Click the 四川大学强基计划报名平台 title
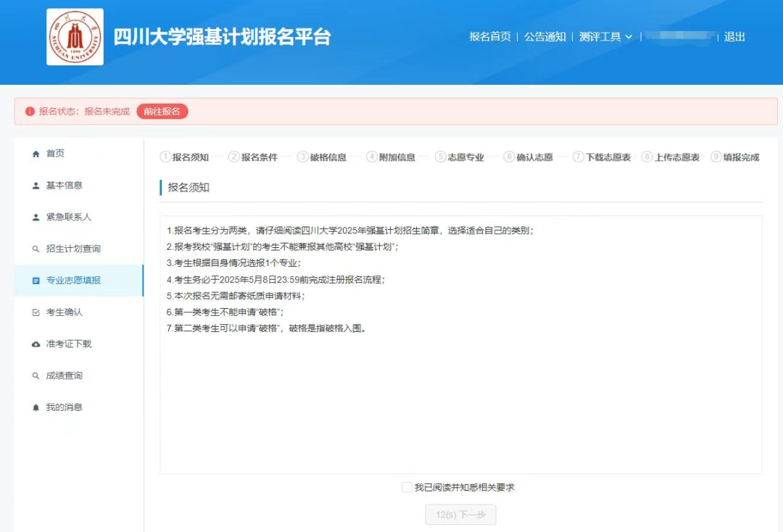Image resolution: width=783 pixels, height=532 pixels. pyautogui.click(x=223, y=37)
